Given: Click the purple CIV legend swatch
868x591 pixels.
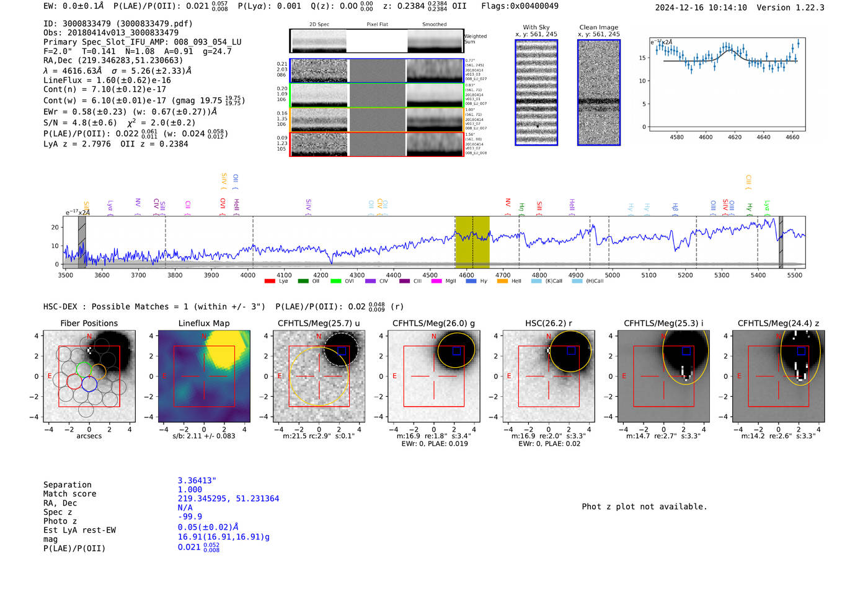Looking at the screenshot, I should click(x=370, y=281).
